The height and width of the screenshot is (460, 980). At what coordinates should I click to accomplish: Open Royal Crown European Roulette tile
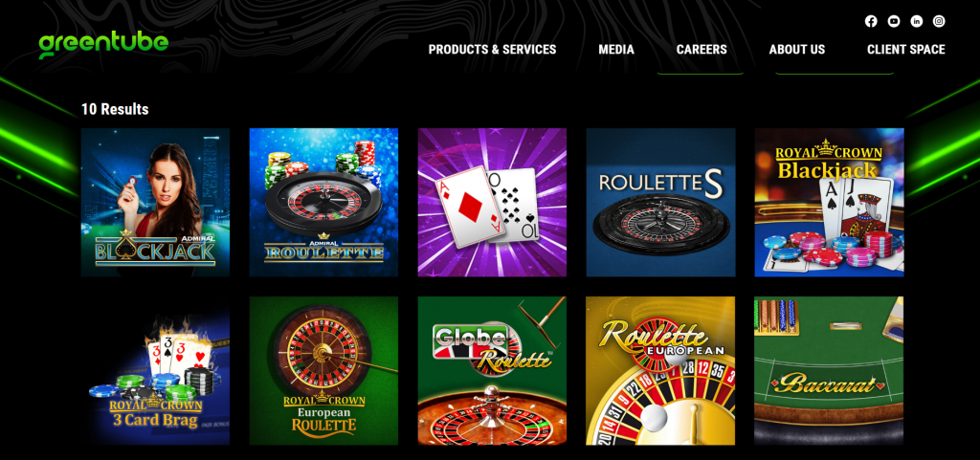point(323,371)
